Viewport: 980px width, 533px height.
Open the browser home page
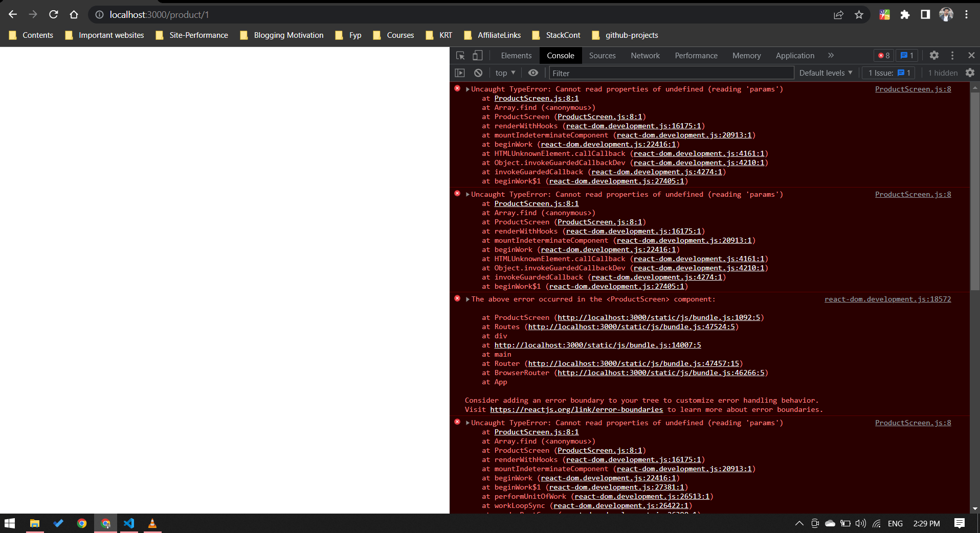click(x=74, y=14)
